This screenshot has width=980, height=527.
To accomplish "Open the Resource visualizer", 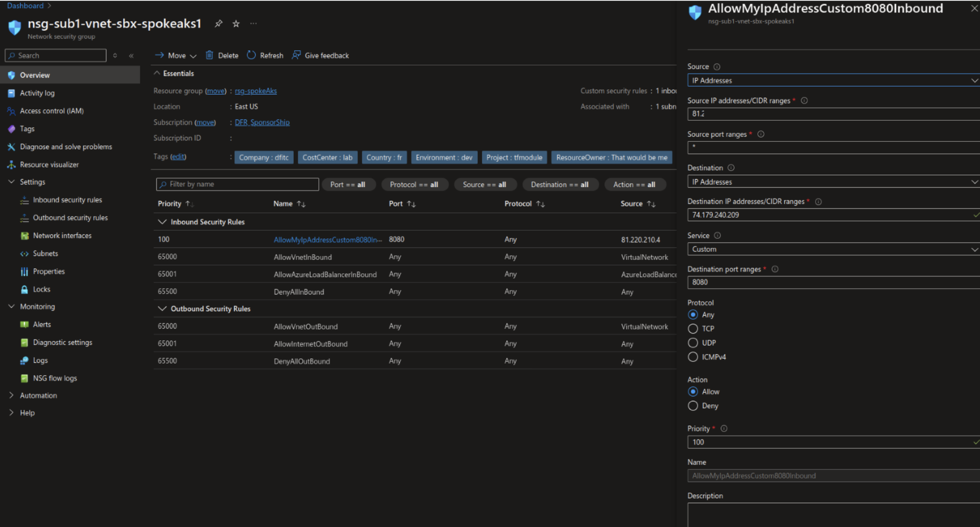I will click(49, 164).
